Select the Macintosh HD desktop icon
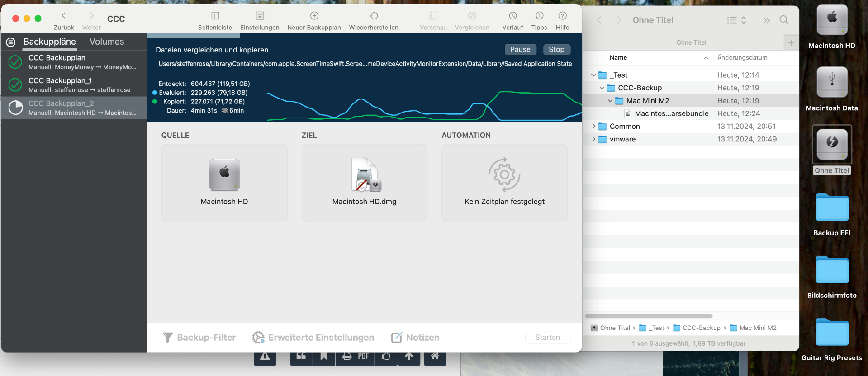 tap(832, 21)
